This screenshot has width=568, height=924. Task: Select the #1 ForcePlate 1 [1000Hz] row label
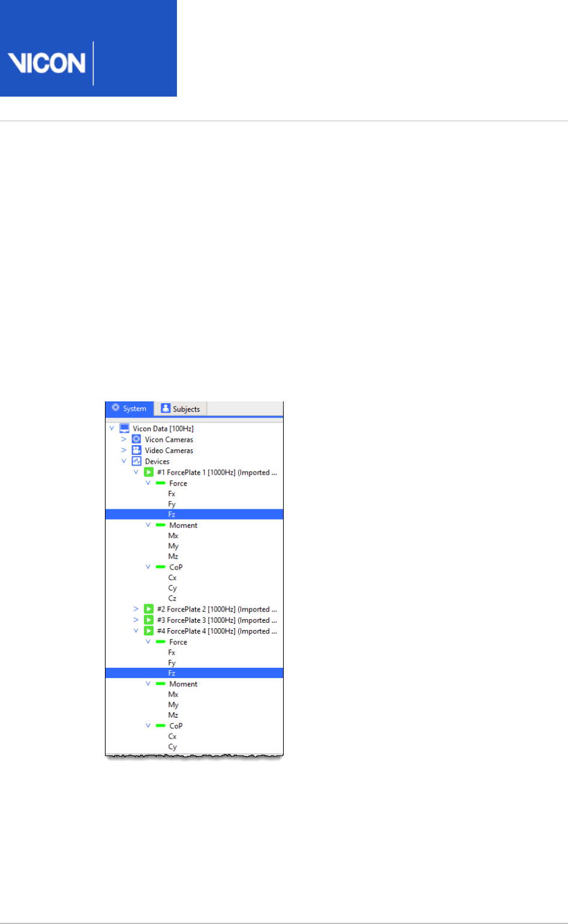click(x=217, y=472)
